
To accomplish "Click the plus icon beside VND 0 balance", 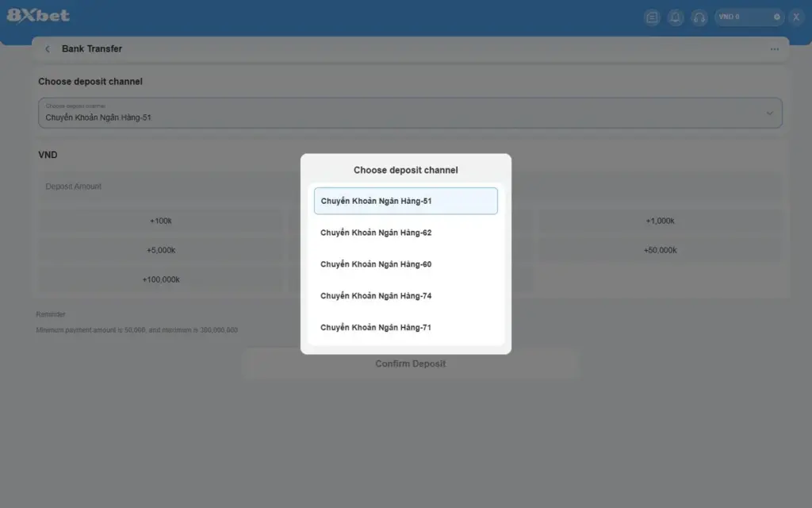I will tap(777, 17).
